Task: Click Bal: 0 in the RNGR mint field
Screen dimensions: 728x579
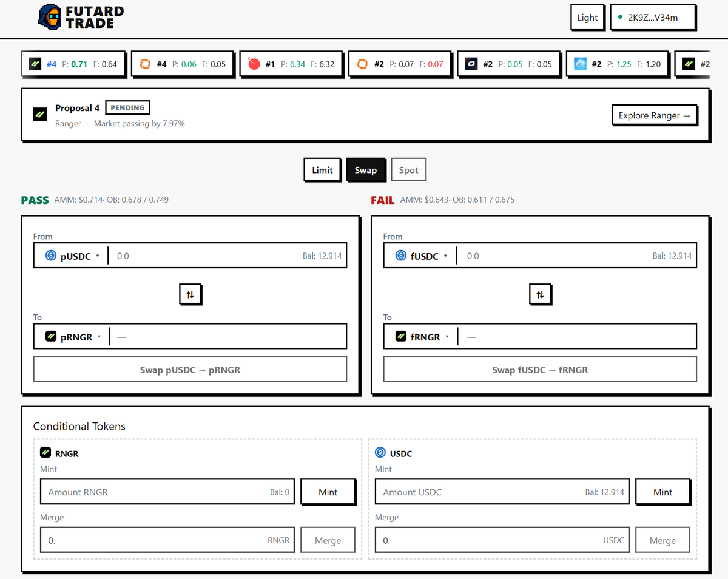Action: pos(280,492)
